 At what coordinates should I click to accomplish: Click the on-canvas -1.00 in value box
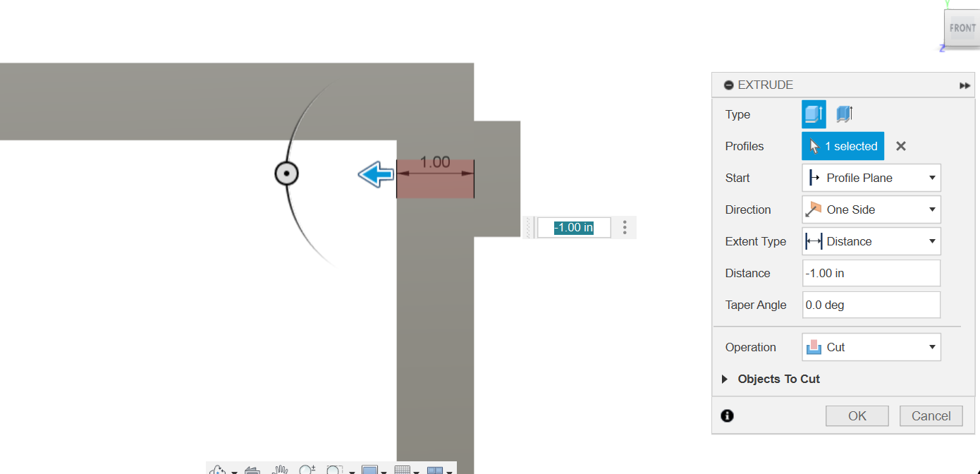tap(574, 227)
